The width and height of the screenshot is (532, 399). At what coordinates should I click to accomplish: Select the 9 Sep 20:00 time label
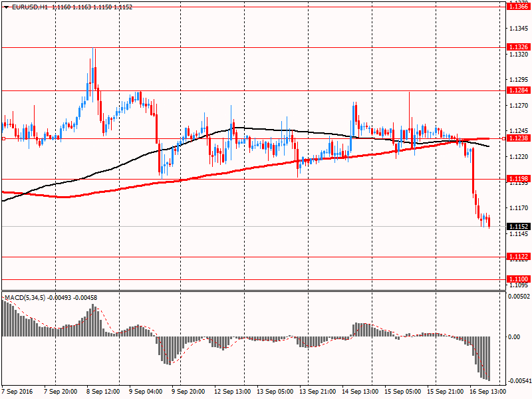[187, 392]
